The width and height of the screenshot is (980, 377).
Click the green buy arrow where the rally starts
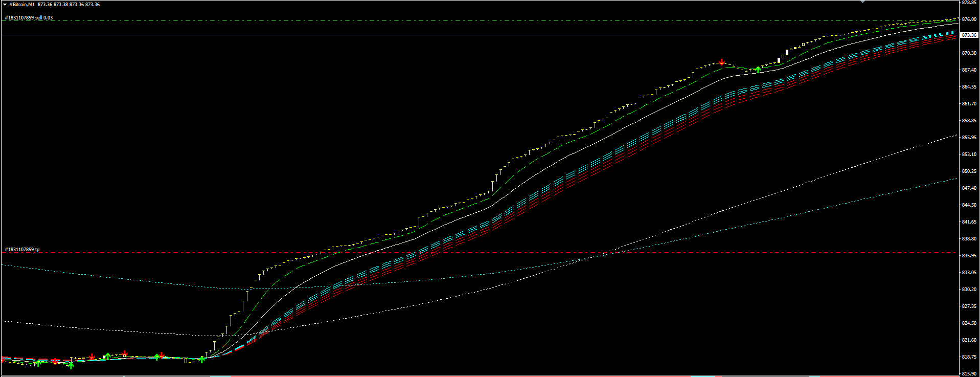click(202, 360)
